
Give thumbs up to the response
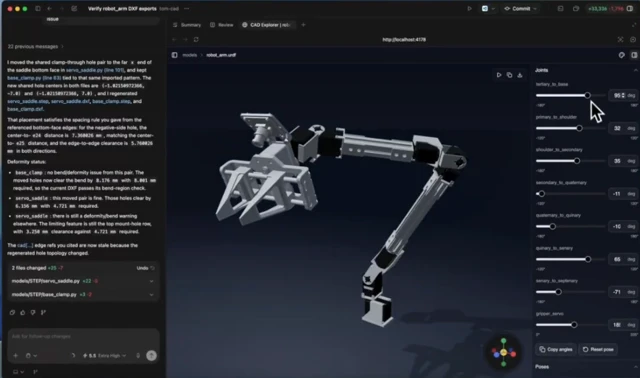point(23,313)
